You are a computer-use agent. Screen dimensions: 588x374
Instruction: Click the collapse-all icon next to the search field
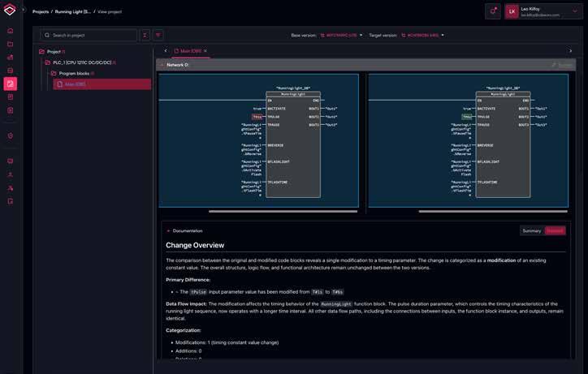coord(145,35)
